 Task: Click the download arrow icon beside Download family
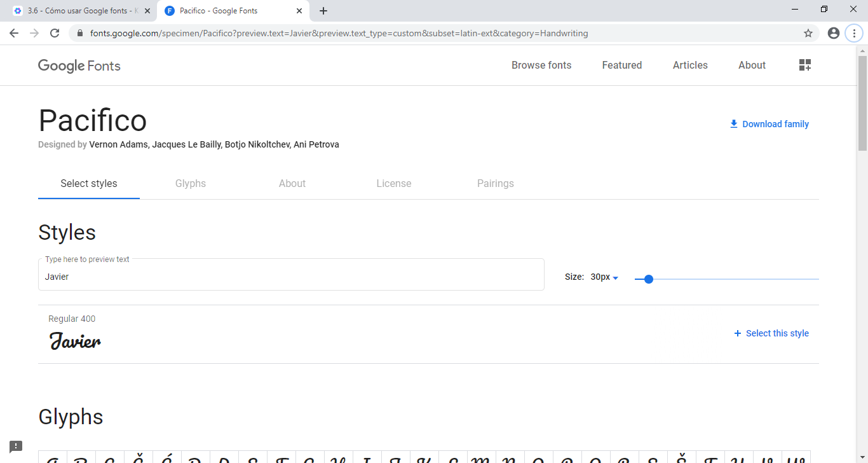pyautogui.click(x=734, y=124)
